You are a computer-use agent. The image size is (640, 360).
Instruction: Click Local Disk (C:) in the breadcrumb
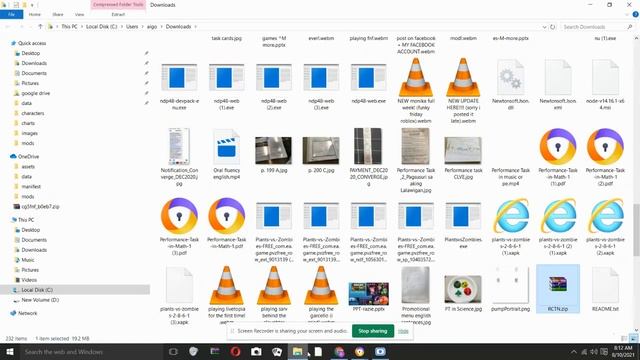(101, 27)
